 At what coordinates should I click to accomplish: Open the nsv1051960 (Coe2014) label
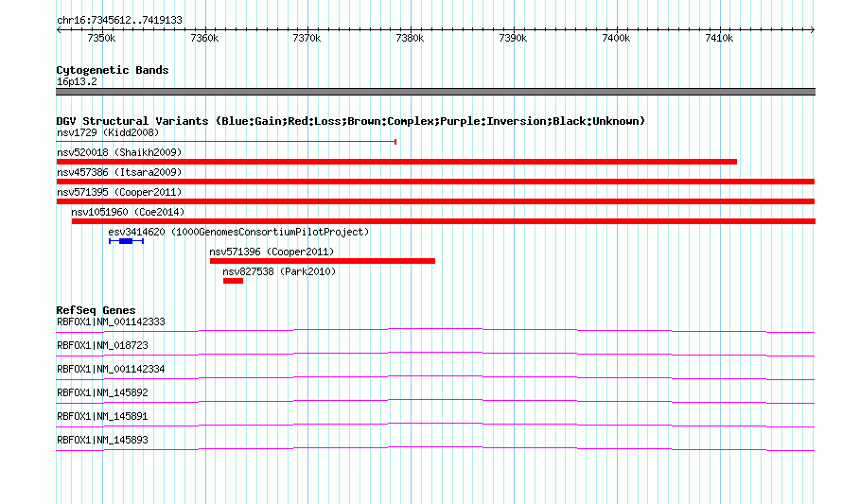click(128, 212)
